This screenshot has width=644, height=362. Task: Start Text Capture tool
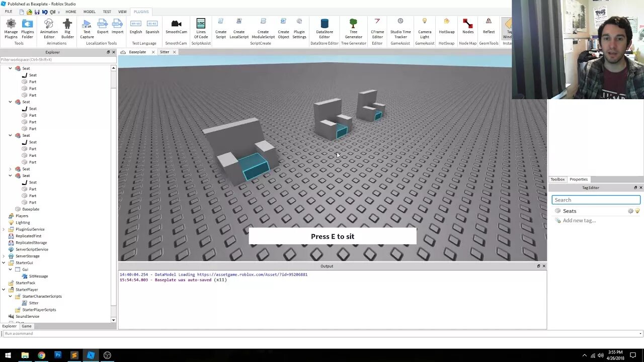87,29
